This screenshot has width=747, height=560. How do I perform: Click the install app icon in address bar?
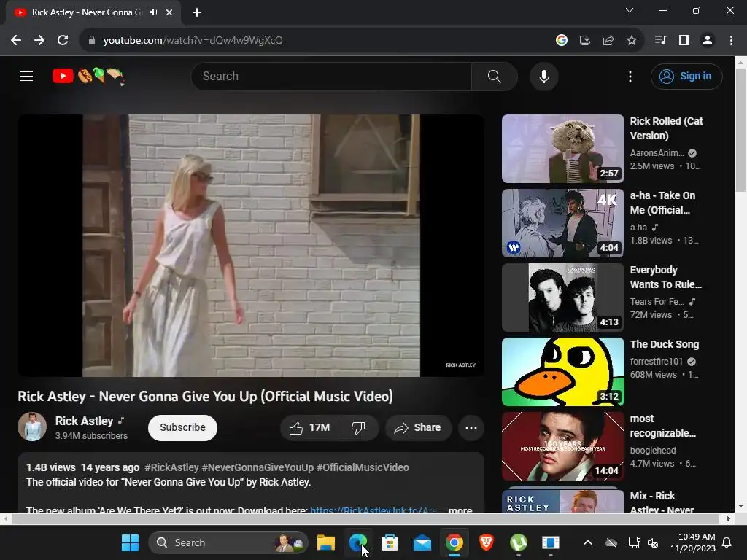[x=585, y=41]
